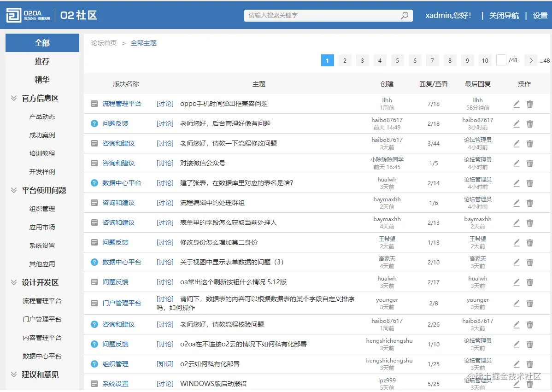Collapse the 官方信息区 section
The image size is (552, 392).
tap(14, 98)
